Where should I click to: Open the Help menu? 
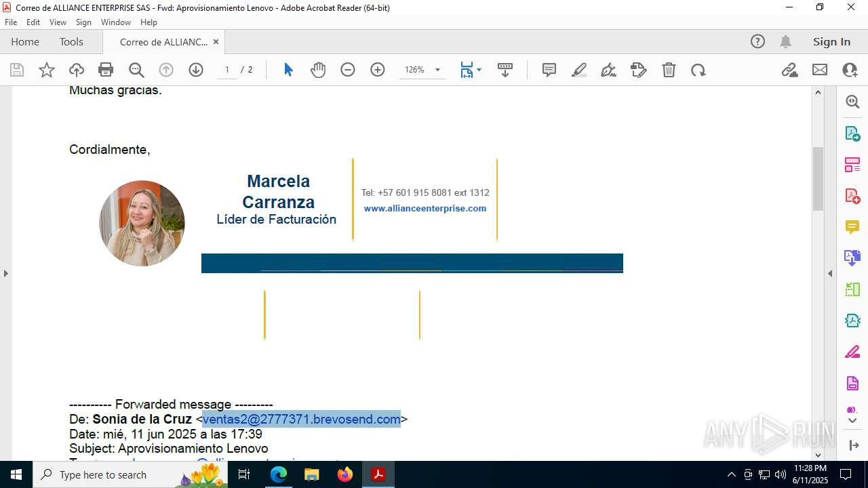(149, 22)
